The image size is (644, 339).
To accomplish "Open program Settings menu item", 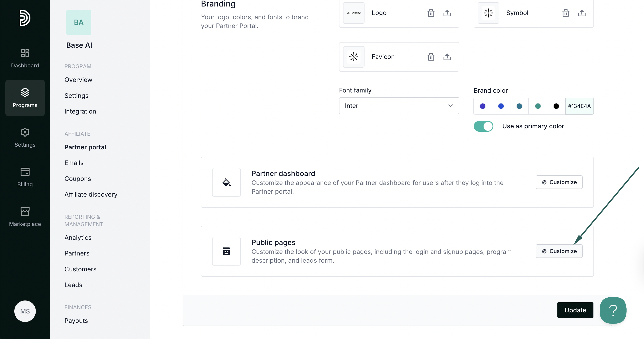I will (x=76, y=96).
